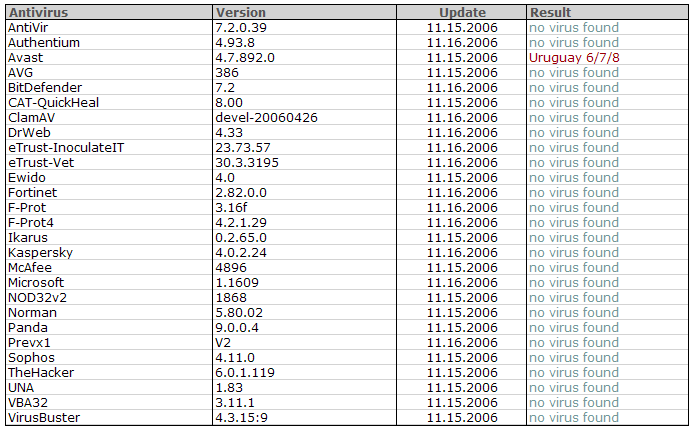Select the Ikarus row name

[x=28, y=238]
